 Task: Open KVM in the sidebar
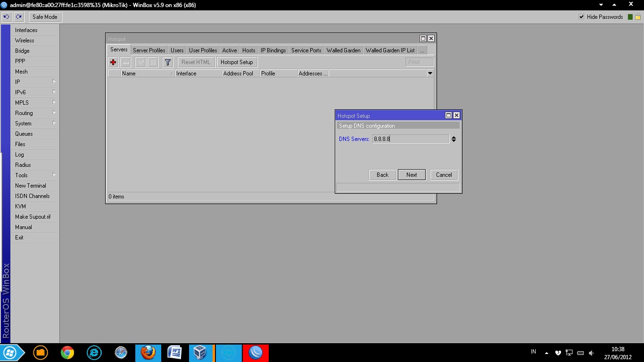pos(35,206)
